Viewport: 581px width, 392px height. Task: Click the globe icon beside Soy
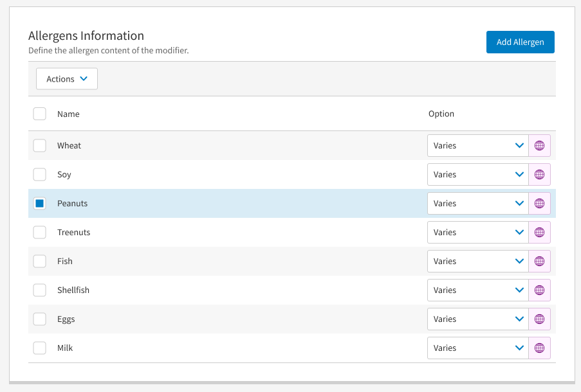click(x=540, y=174)
